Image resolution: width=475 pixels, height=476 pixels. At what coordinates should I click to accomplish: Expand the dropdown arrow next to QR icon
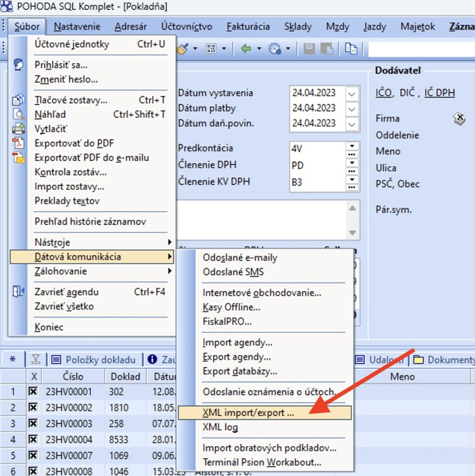click(224, 49)
